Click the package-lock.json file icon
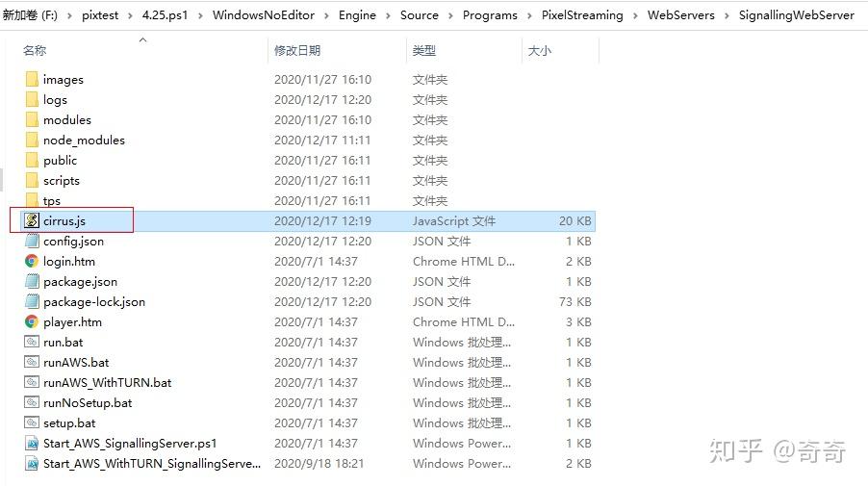This screenshot has height=486, width=868. pyautogui.click(x=32, y=301)
